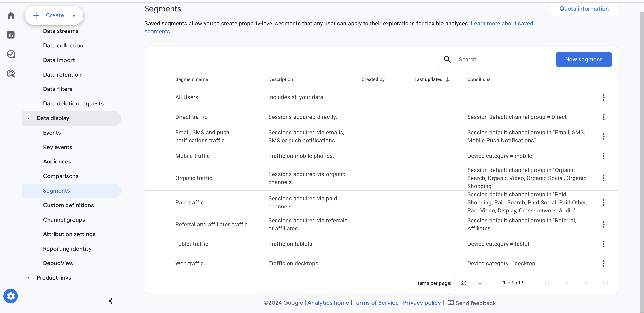Open Channel groups page
The height and width of the screenshot is (313, 644).
click(x=64, y=220)
